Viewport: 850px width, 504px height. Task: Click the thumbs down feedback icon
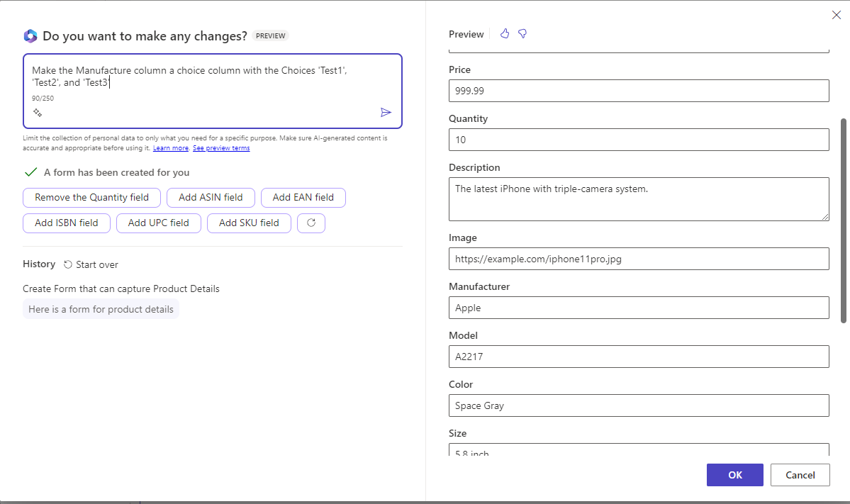[522, 34]
